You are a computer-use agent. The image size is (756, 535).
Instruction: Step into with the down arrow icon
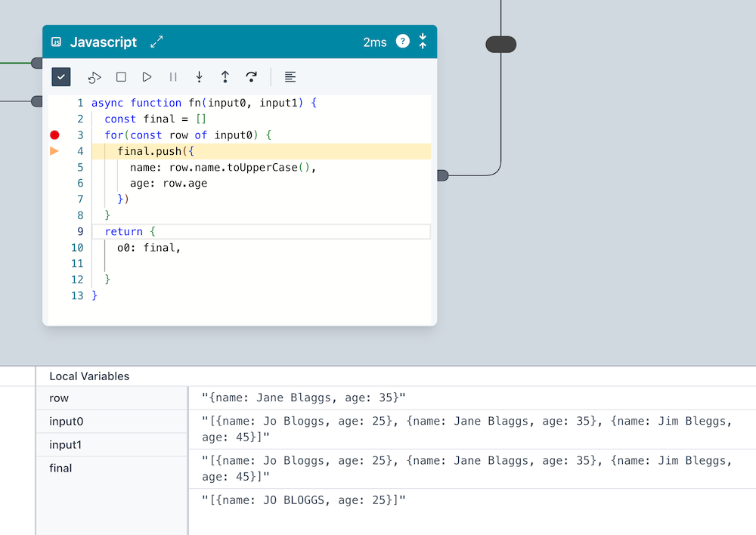(x=199, y=77)
